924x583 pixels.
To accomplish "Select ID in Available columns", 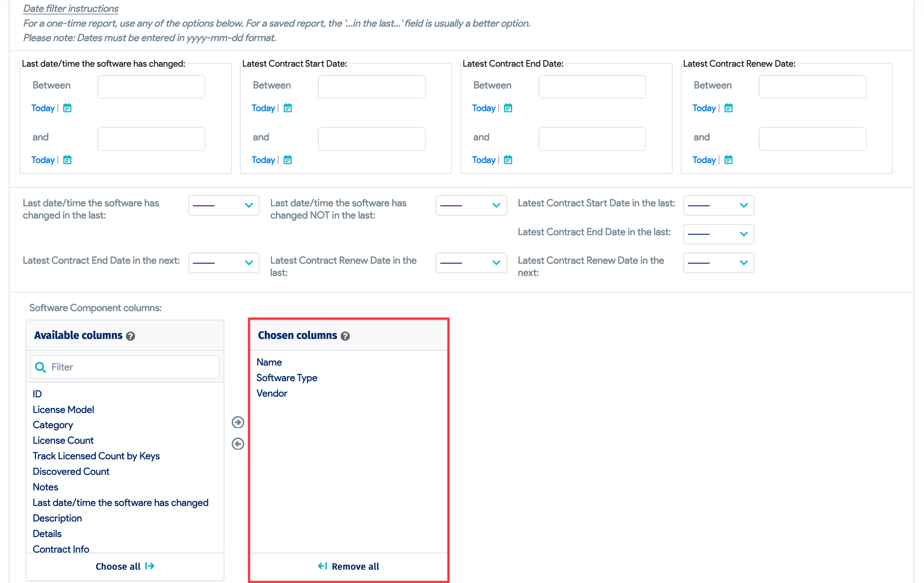I will click(x=37, y=394).
